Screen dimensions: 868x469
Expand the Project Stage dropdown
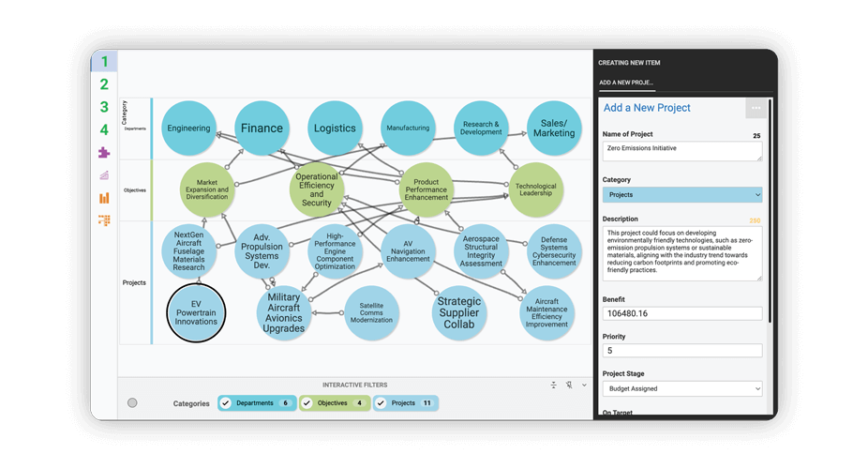click(681, 388)
